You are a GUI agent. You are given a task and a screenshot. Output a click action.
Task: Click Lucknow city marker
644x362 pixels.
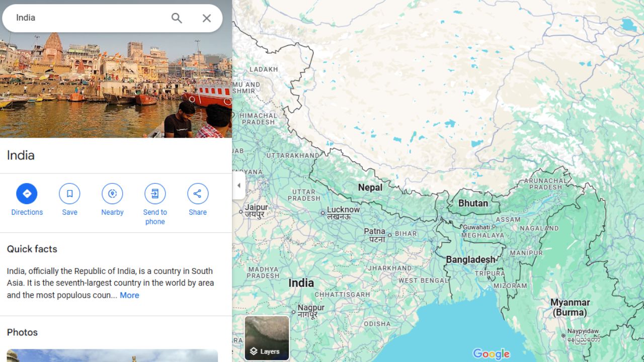click(x=323, y=213)
